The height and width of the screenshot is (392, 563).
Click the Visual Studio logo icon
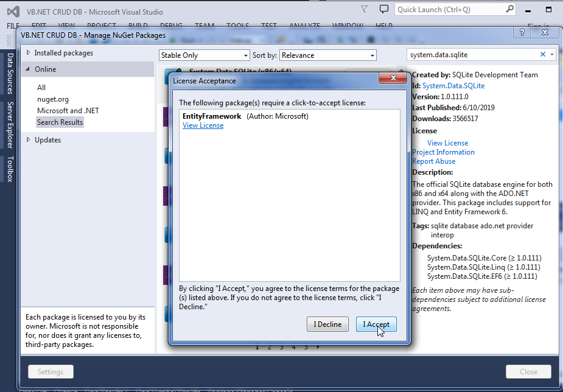(13, 12)
